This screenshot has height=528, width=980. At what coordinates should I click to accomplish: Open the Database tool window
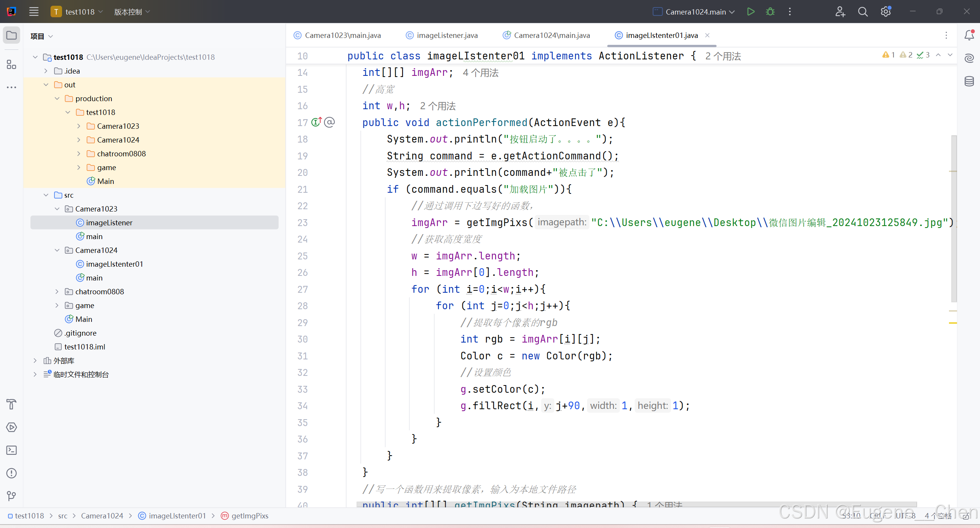coord(969,81)
